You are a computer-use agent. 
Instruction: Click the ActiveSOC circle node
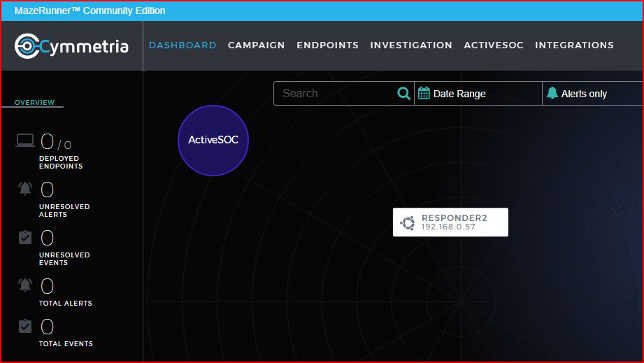click(x=213, y=141)
